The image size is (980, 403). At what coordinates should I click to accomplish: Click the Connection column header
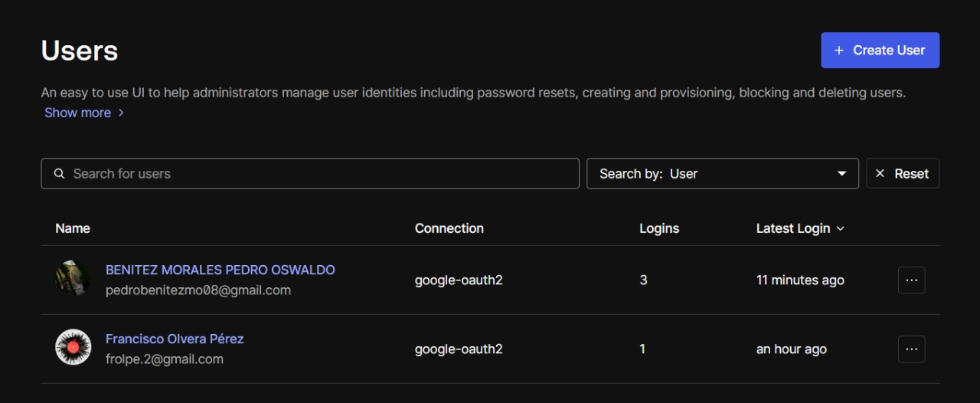click(x=449, y=228)
